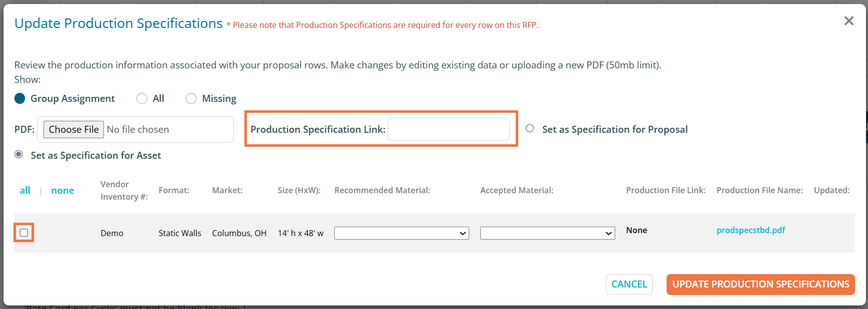Click the Demo vendor inventory cell
This screenshot has height=309, width=868.
(x=112, y=233)
